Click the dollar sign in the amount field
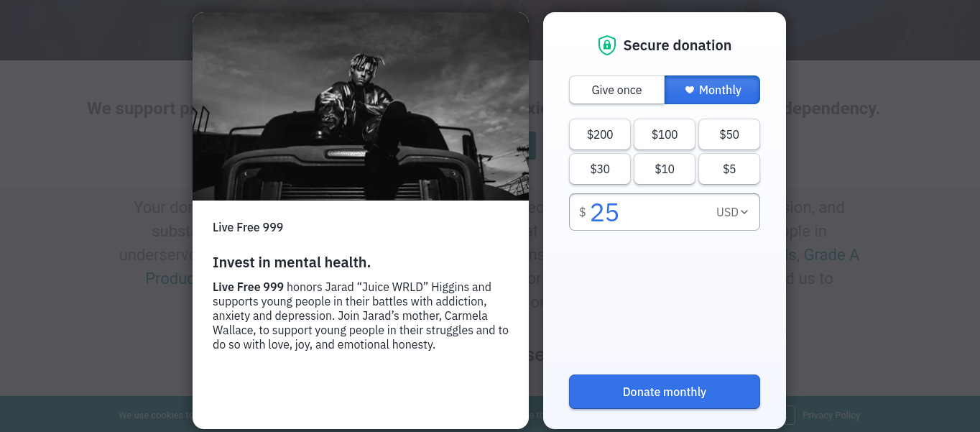The height and width of the screenshot is (432, 980). coord(583,212)
